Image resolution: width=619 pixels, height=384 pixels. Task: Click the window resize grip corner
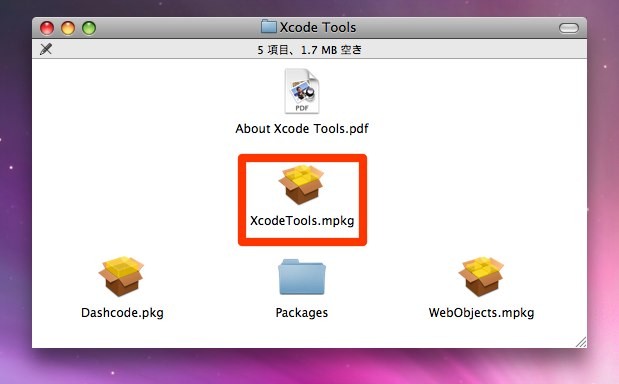click(x=581, y=342)
